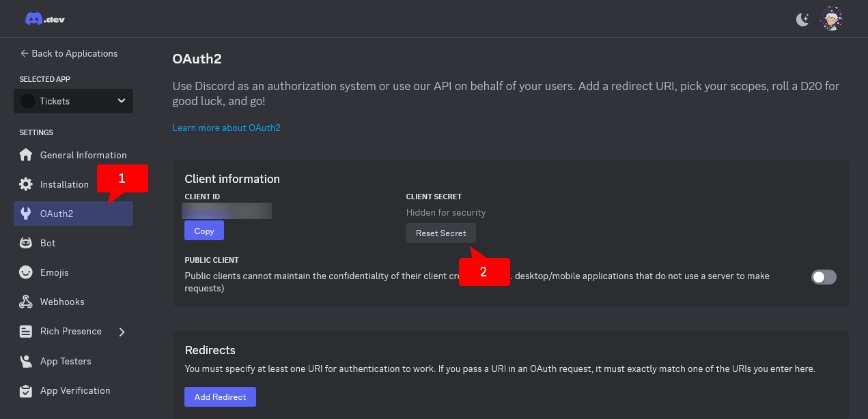Screen dimensions: 868x419
Task: Click the CLIENT SECRET label
Action: pyautogui.click(x=434, y=197)
